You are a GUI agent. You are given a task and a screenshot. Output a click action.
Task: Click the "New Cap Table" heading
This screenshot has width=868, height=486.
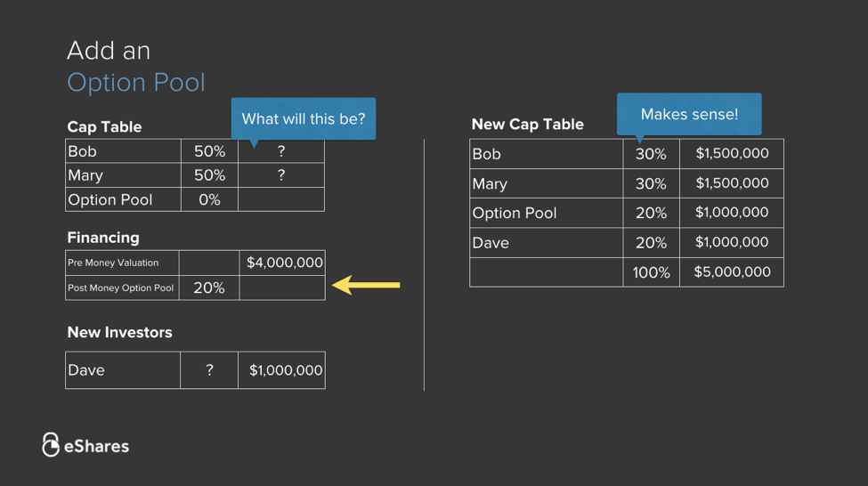[527, 125]
